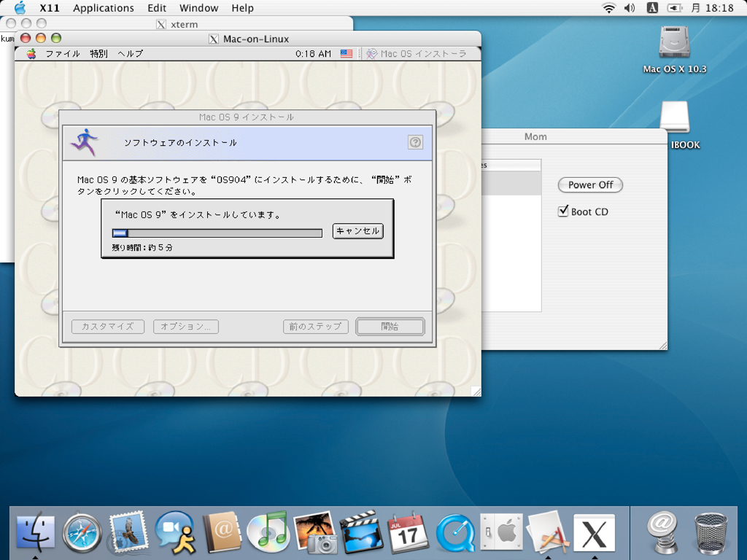
Task: Click the installer help question-mark icon
Action: pyautogui.click(x=415, y=142)
